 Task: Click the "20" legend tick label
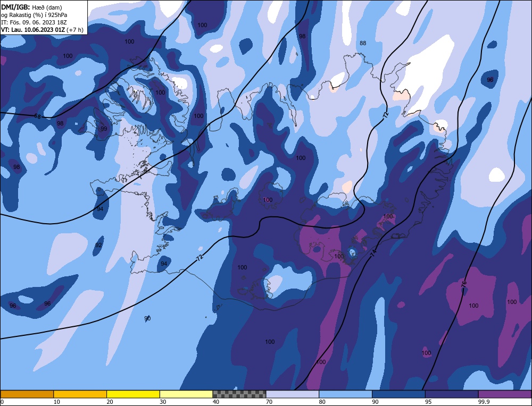pos(110,402)
